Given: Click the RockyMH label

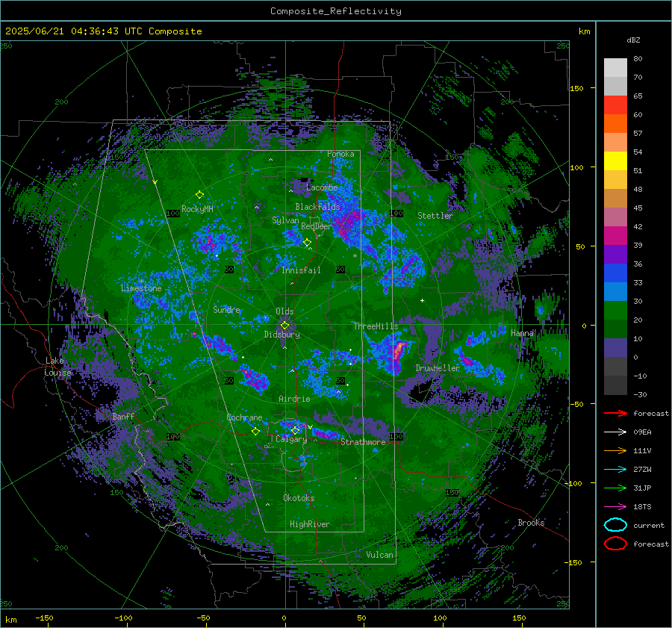Looking at the screenshot, I should point(197,209).
